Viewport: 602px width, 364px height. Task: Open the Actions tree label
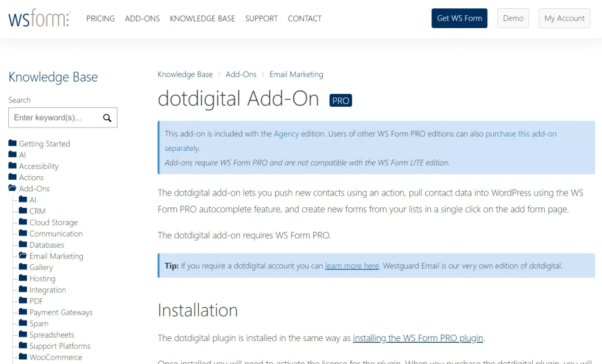click(x=32, y=177)
